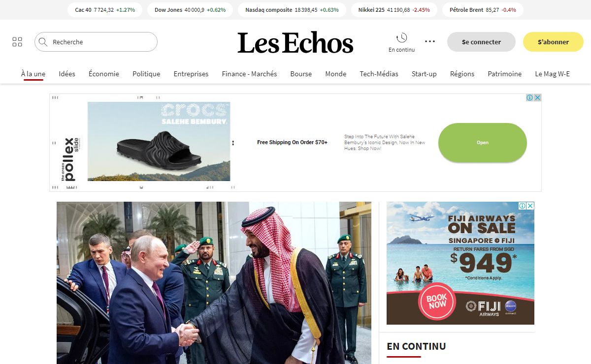Click the green Open ad button
The image size is (591, 364).
(x=483, y=143)
